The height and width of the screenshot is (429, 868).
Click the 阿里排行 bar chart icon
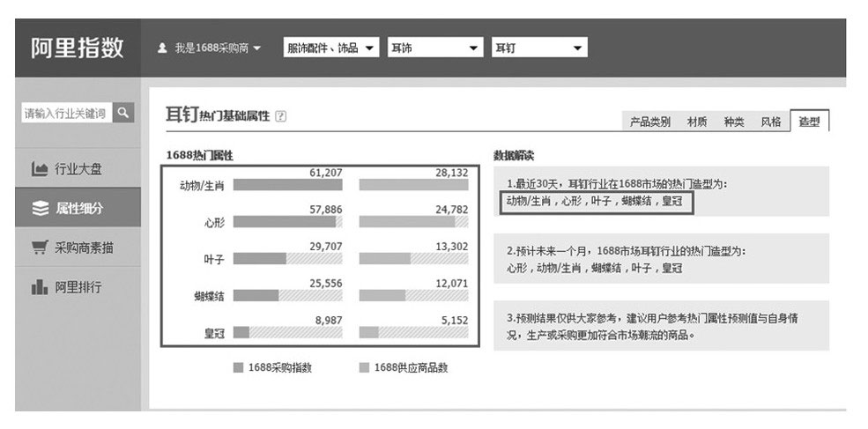tap(40, 287)
